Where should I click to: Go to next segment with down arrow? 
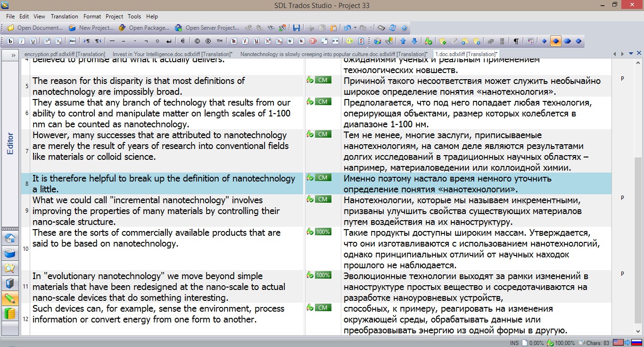pyautogui.click(x=414, y=41)
